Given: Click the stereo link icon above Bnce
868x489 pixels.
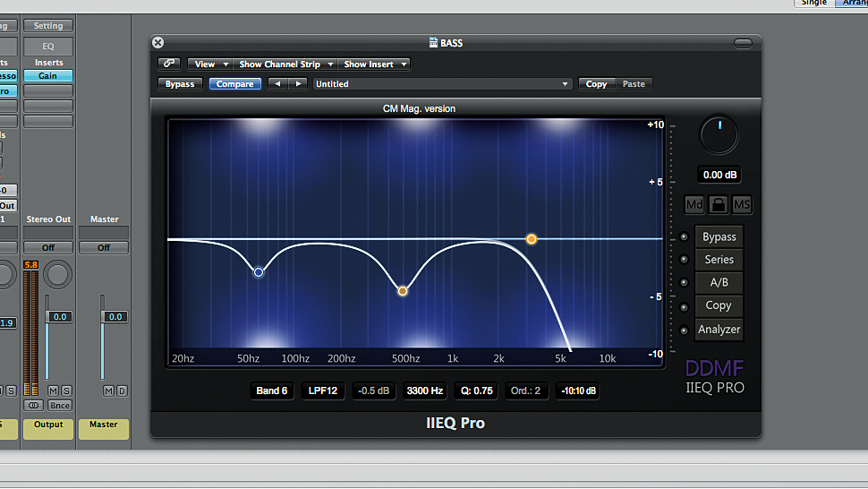Looking at the screenshot, I should point(33,406).
